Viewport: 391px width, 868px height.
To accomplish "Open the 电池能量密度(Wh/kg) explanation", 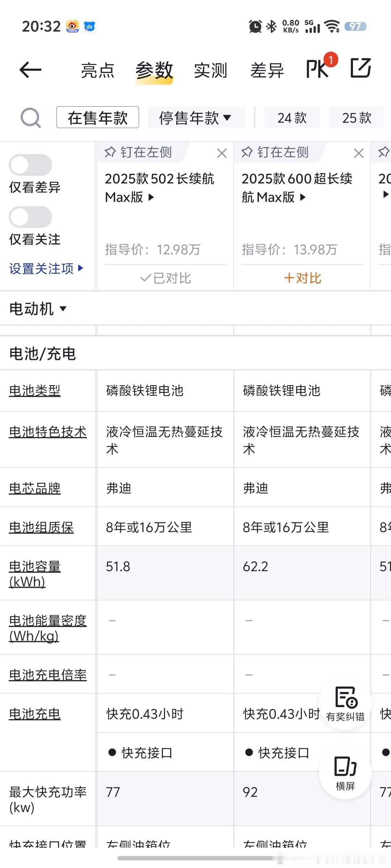I will pyautogui.click(x=48, y=628).
